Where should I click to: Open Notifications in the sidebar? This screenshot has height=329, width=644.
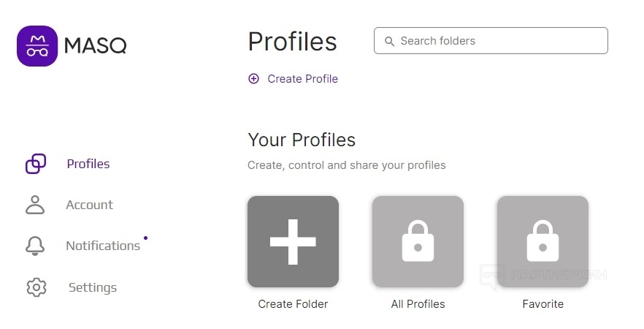[103, 246]
